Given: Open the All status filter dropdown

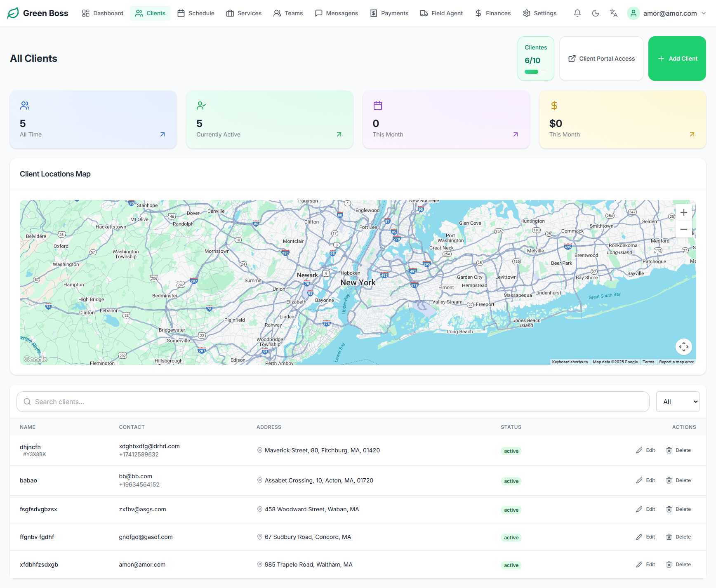Looking at the screenshot, I should point(678,402).
